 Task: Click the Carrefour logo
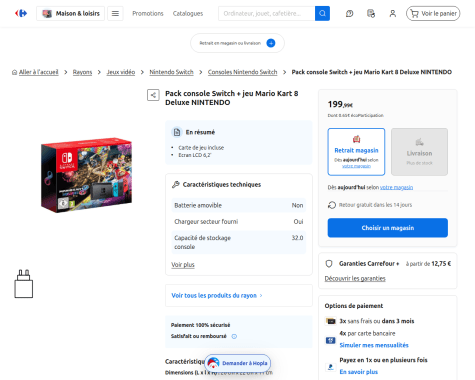(21, 13)
